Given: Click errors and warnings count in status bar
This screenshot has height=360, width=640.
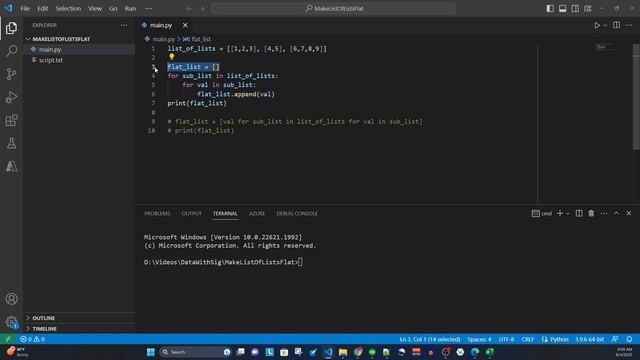Looking at the screenshot, I should click(x=32, y=339).
